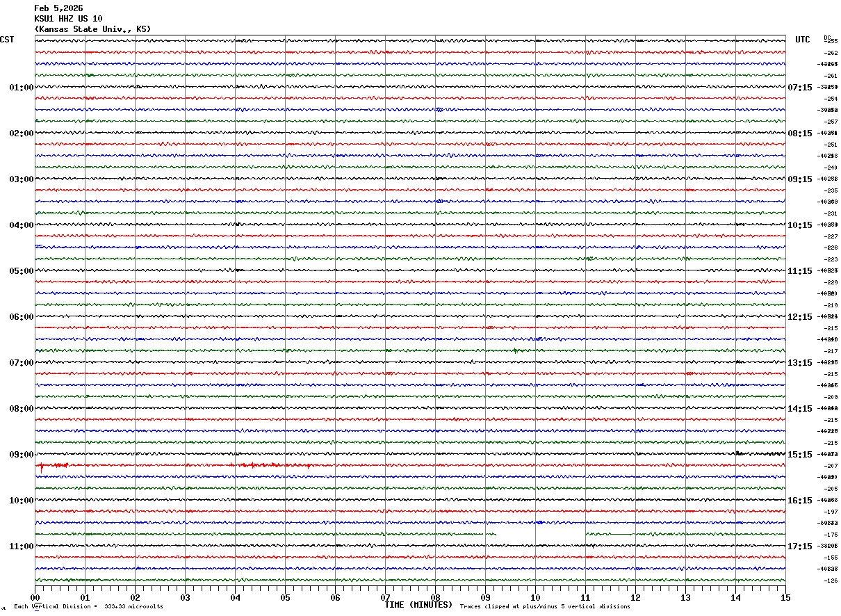Select the 01:00 CST time label
The height and width of the screenshot is (616, 841).
[21, 88]
